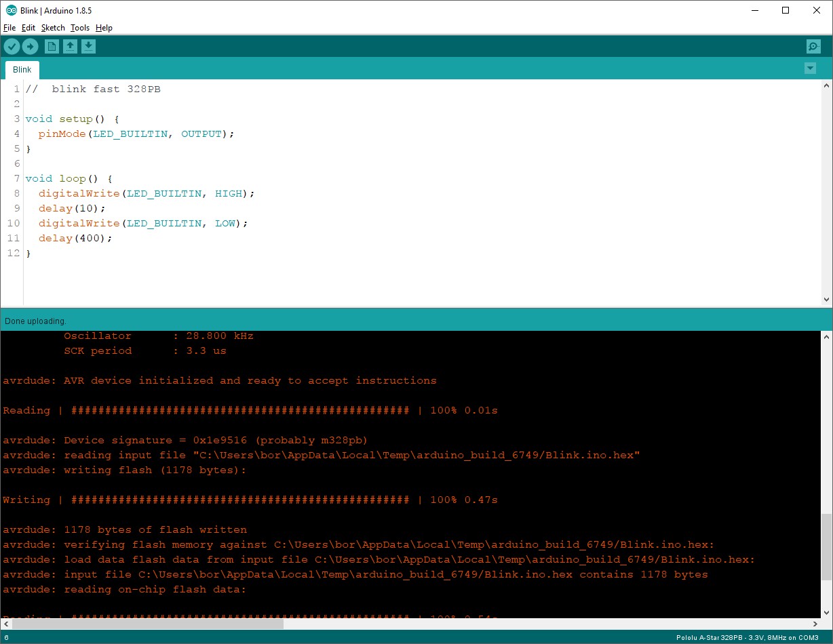This screenshot has height=644, width=833.
Task: Click the console scrollbar up arrow
Action: [826, 337]
